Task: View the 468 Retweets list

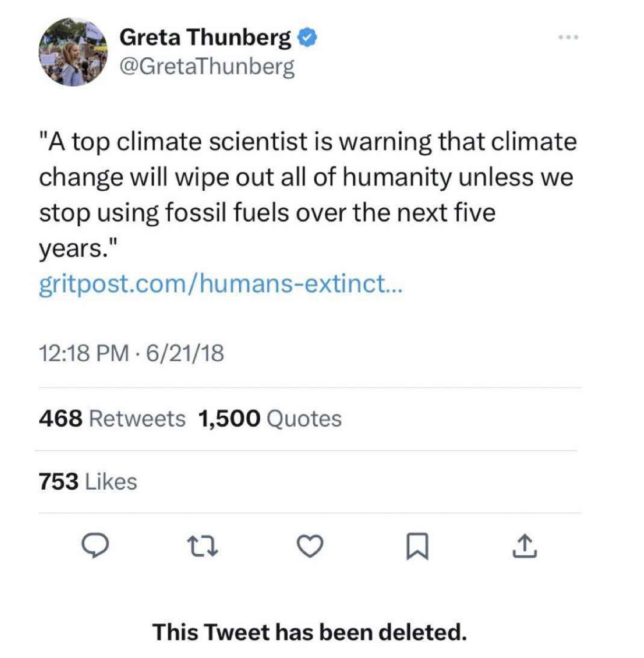Action: click(112, 419)
